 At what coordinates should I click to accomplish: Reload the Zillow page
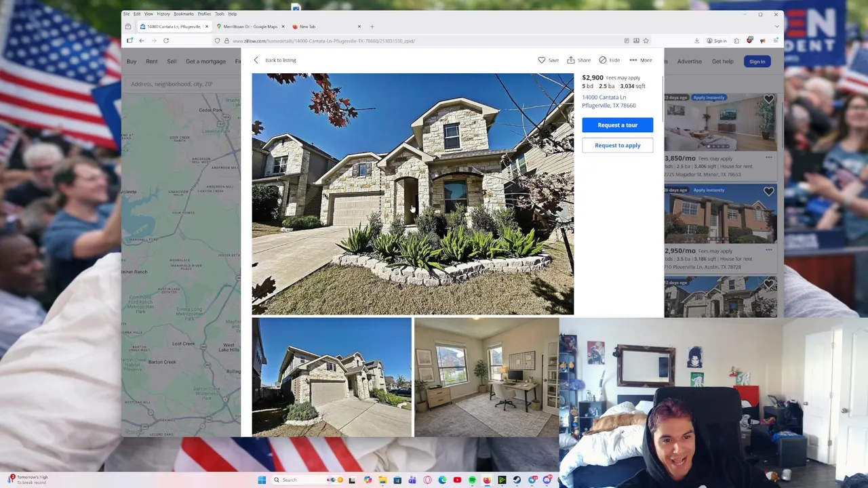166,41
